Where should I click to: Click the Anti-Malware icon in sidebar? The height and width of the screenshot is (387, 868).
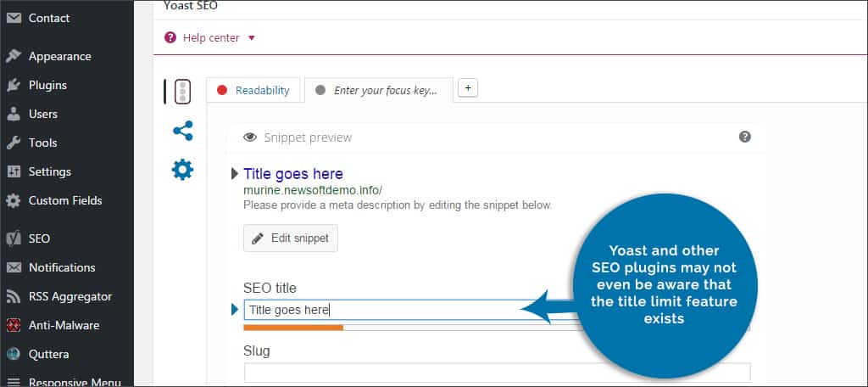[14, 325]
